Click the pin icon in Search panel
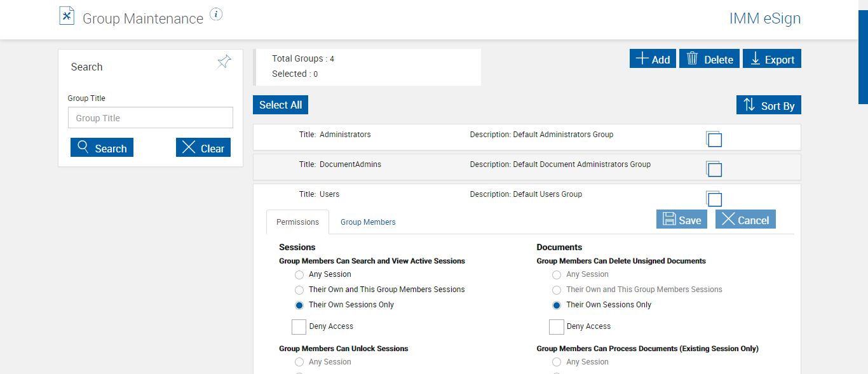Viewport: 868px width, 374px height. click(x=224, y=62)
